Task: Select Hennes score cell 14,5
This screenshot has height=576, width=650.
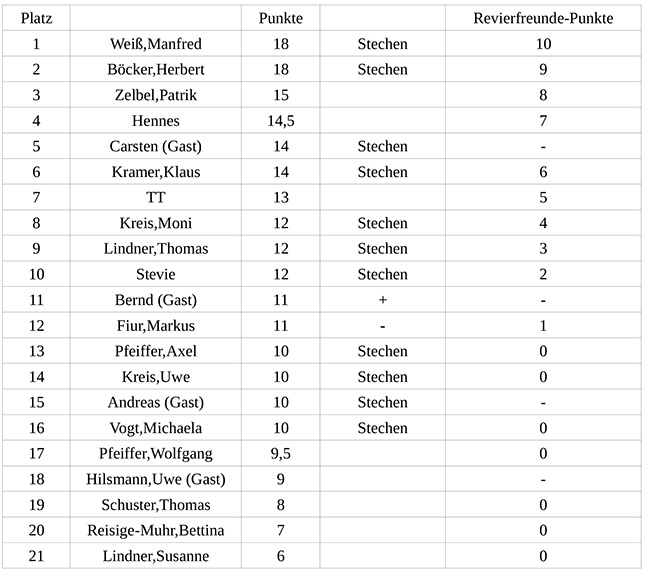Action: pyautogui.click(x=281, y=121)
